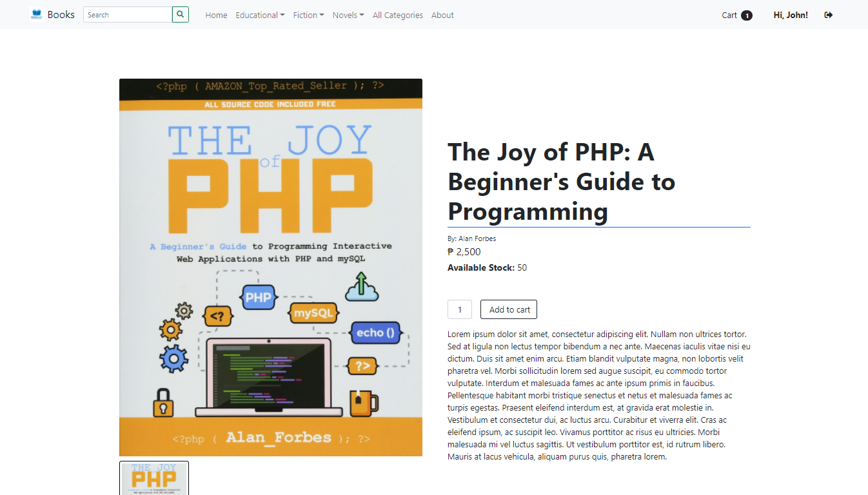Select the PHP book thumbnail image

tap(154, 478)
